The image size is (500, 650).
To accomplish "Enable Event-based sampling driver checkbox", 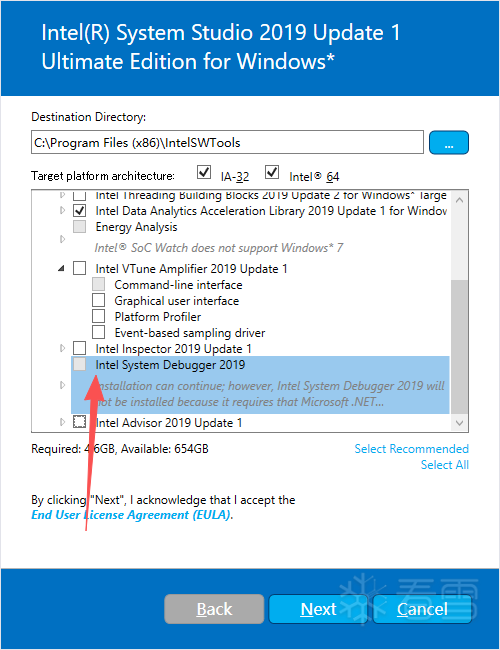I will tap(99, 332).
